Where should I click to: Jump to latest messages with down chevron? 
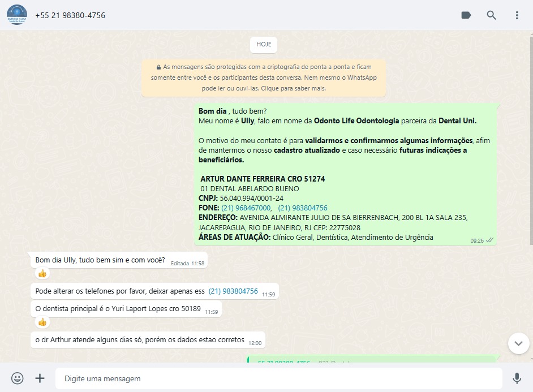pos(518,343)
